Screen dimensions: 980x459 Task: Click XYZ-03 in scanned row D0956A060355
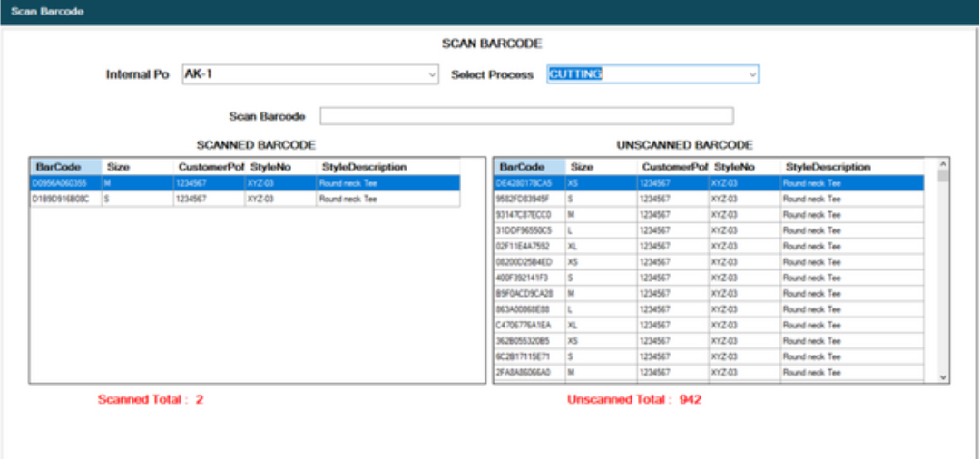(x=280, y=183)
